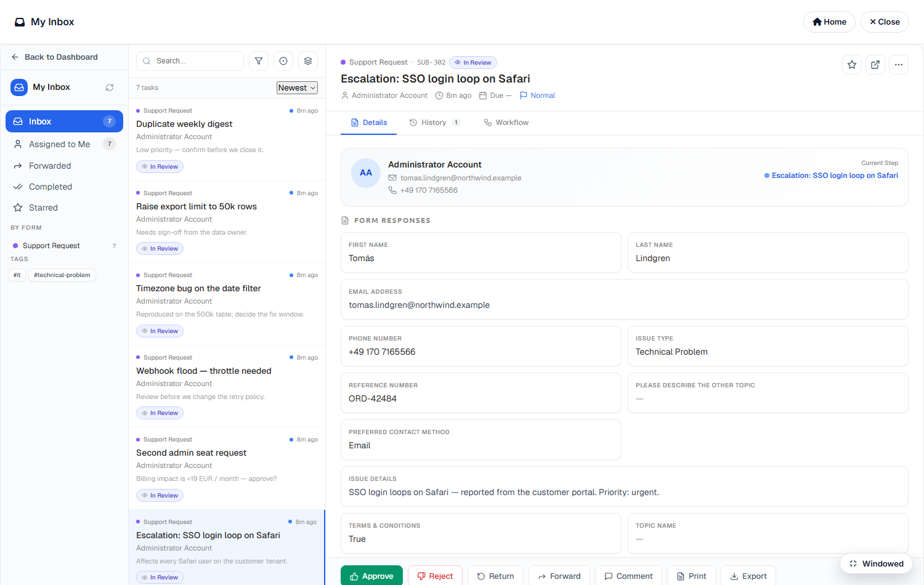Approve the support request

pyautogui.click(x=371, y=576)
